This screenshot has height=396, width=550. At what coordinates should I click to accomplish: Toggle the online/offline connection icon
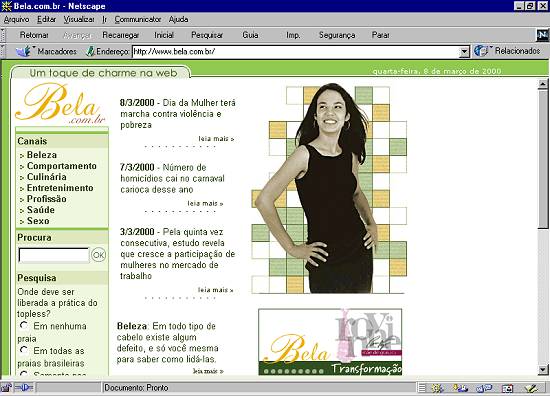[24, 388]
